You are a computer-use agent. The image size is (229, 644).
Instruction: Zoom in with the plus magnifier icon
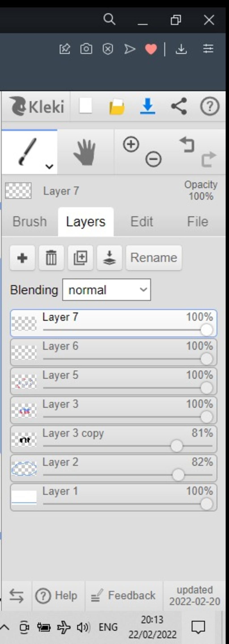click(x=131, y=144)
